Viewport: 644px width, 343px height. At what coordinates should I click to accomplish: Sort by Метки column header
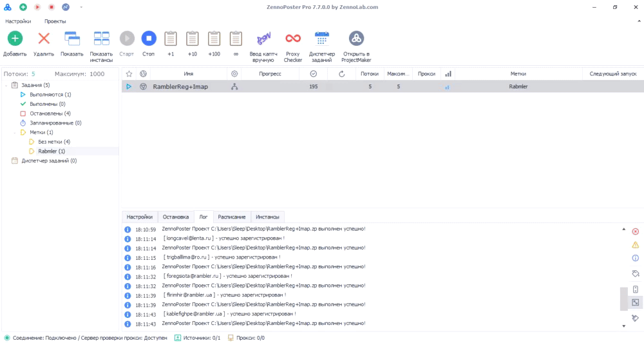pos(518,73)
